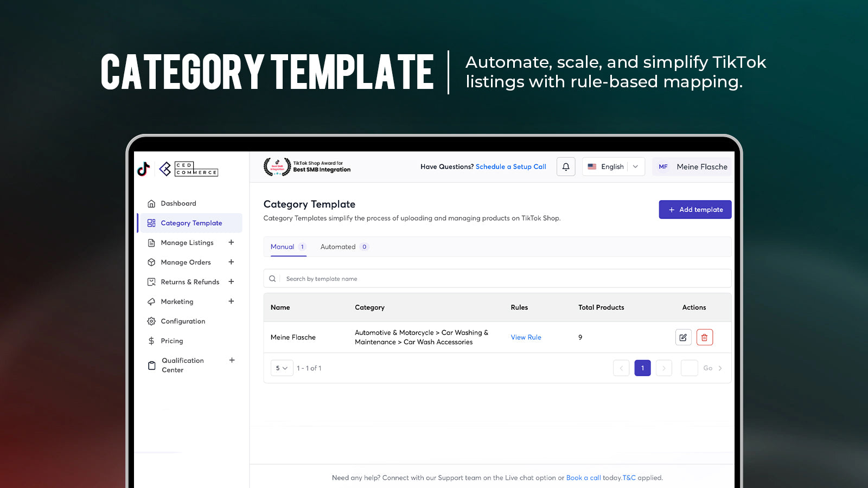Screen dimensions: 868x488
Task: Click the Returns & Refunds icon
Action: pyautogui.click(x=151, y=282)
